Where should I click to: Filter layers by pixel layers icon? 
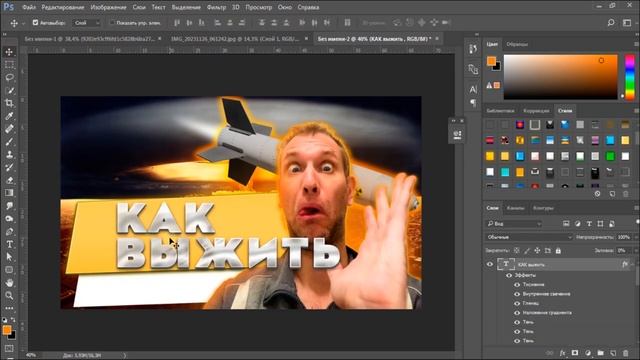click(x=566, y=224)
